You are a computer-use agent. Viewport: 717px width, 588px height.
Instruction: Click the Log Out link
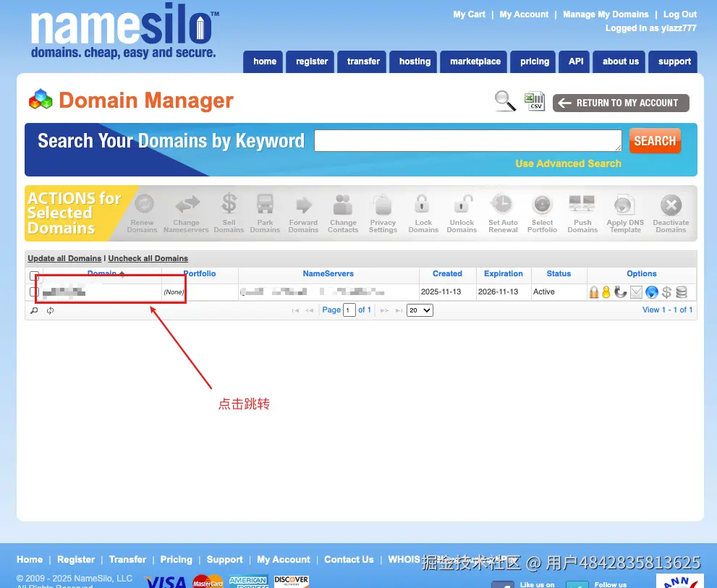pyautogui.click(x=680, y=14)
